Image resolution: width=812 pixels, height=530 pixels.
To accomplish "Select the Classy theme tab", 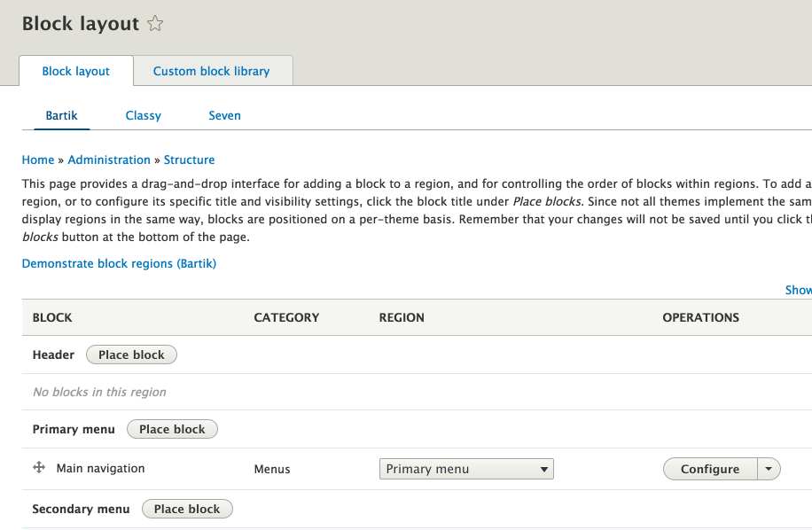I will (x=143, y=115).
